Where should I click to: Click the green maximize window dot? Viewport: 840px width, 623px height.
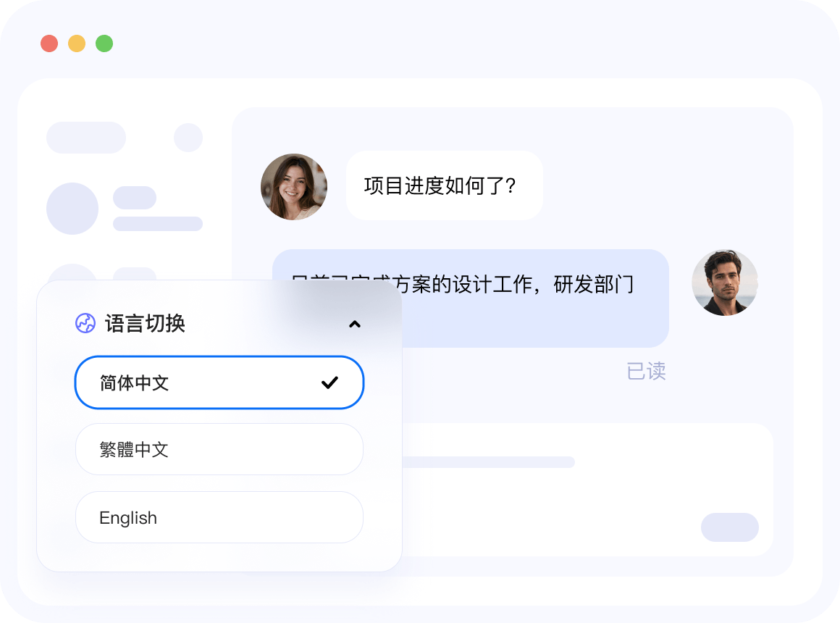tap(104, 43)
